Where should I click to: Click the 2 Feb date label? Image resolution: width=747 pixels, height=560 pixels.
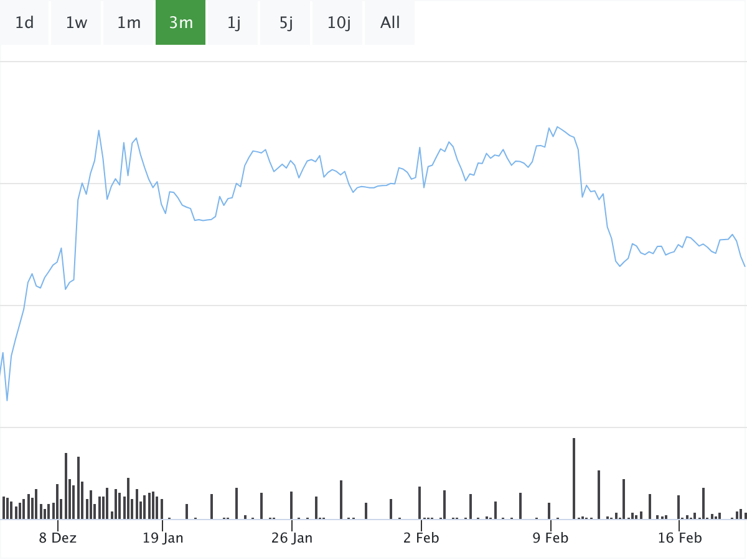click(421, 538)
